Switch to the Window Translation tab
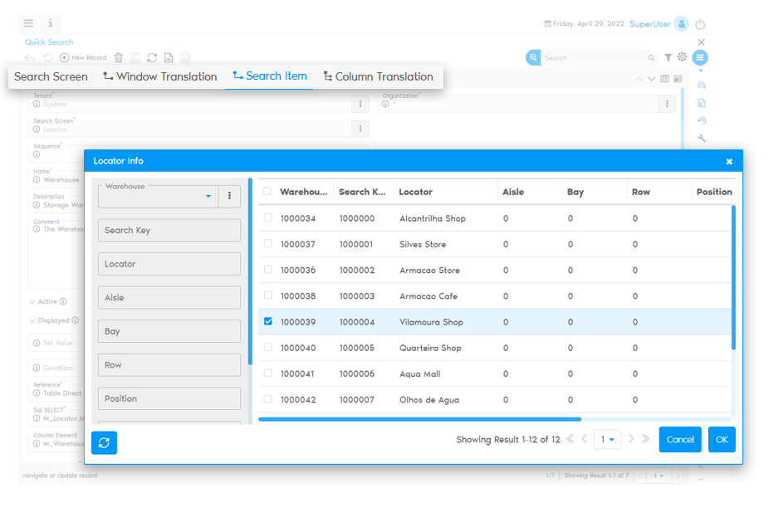 click(x=159, y=76)
